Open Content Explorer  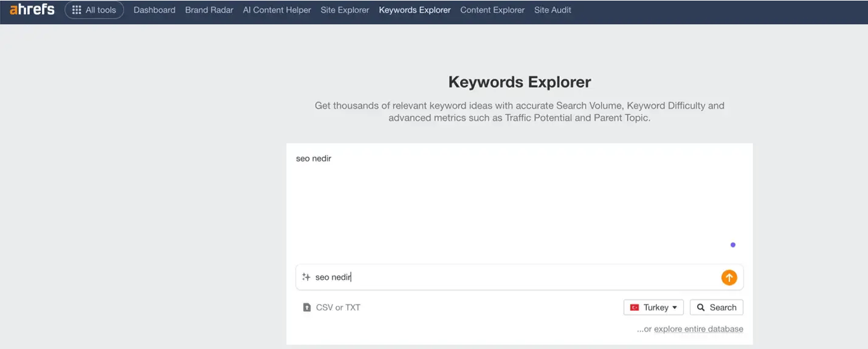pos(492,10)
